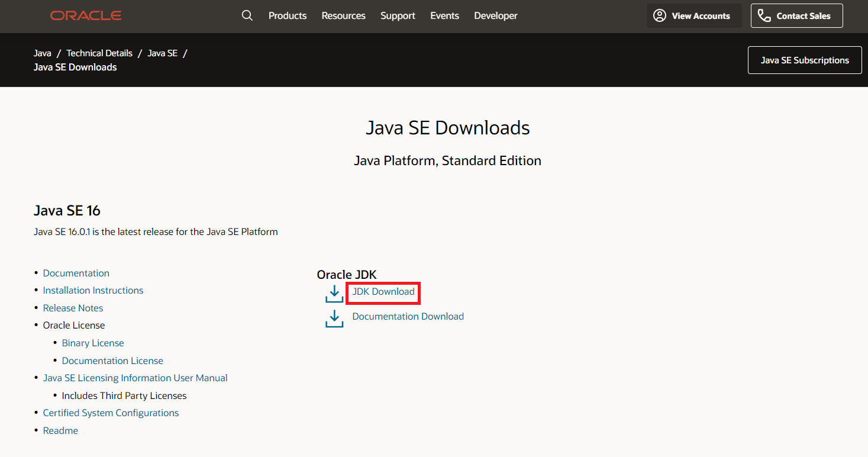The width and height of the screenshot is (868, 457).
Task: Open the Support menu
Action: (398, 16)
